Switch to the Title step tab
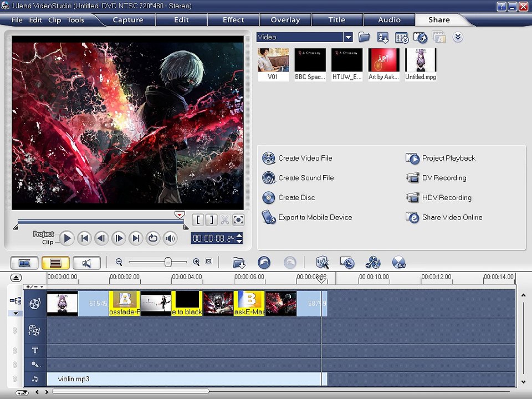Viewport: 532px width, 399px height. (337, 20)
